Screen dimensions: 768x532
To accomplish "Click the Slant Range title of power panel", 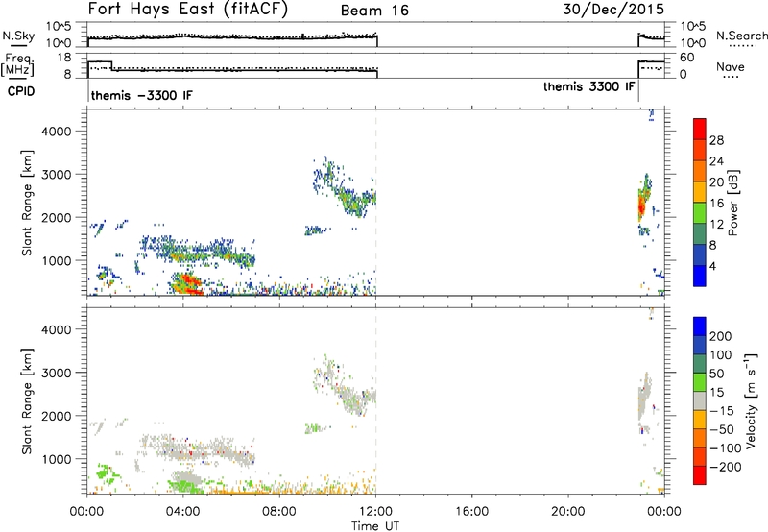I will 27,203.
